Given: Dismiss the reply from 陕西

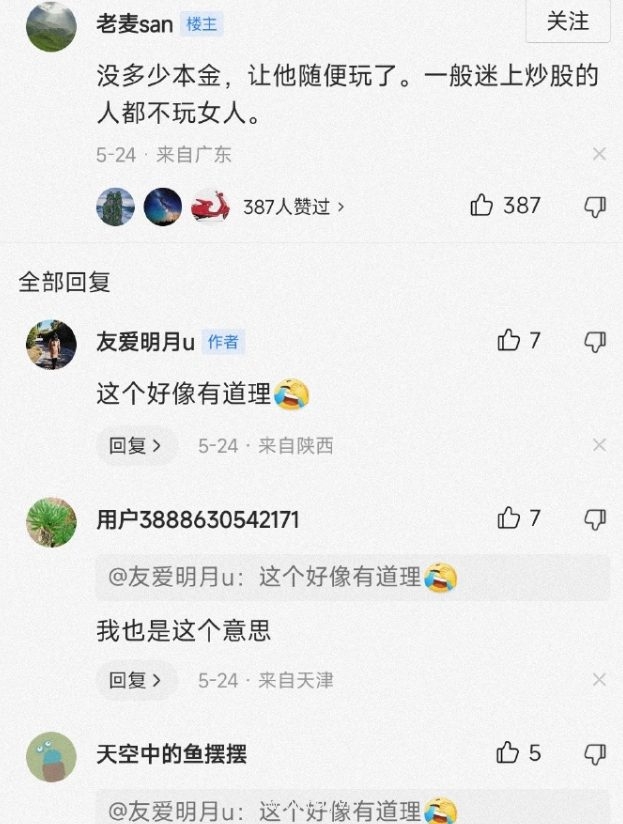Looking at the screenshot, I should [x=599, y=445].
